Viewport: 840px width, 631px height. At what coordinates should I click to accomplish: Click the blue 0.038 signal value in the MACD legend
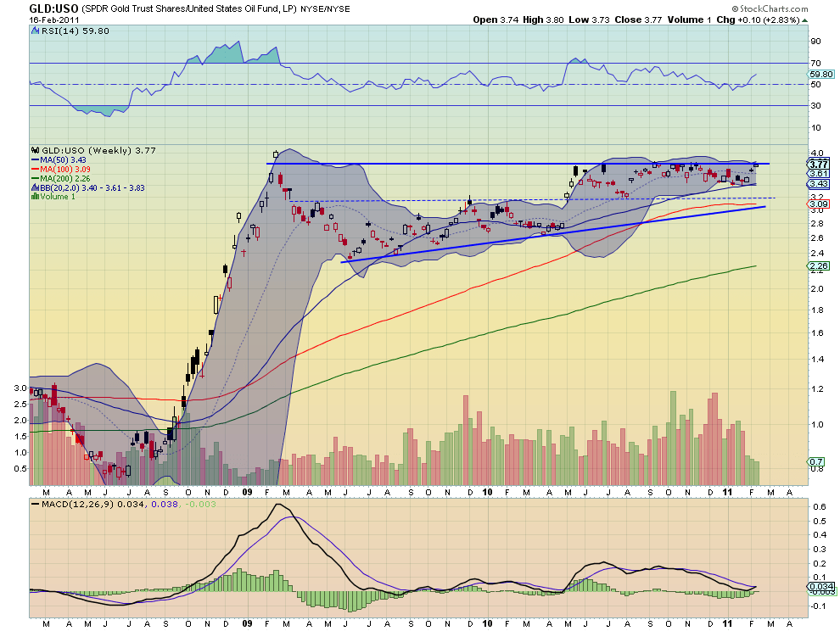165,504
